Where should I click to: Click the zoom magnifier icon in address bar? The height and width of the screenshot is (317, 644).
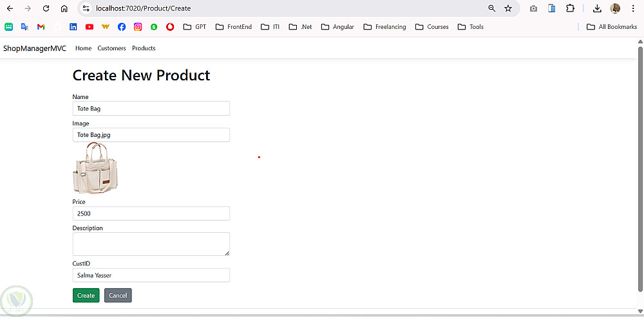(x=491, y=8)
